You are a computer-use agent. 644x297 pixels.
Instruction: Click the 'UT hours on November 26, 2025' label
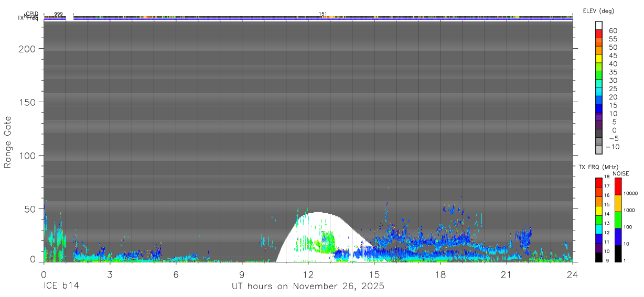[308, 287]
